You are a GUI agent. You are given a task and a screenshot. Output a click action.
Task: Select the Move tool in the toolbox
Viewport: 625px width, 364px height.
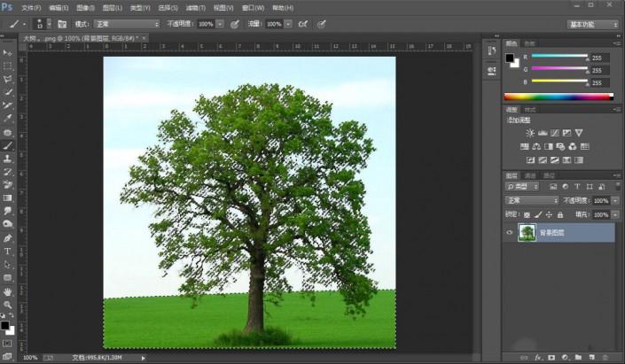click(8, 53)
